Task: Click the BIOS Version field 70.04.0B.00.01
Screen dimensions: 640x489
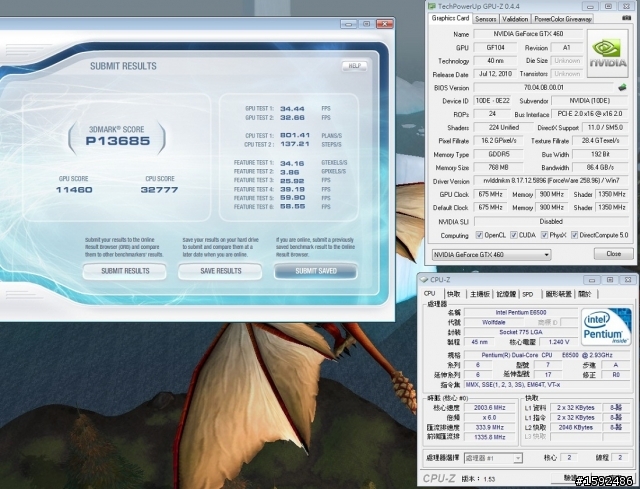Action: [543, 88]
